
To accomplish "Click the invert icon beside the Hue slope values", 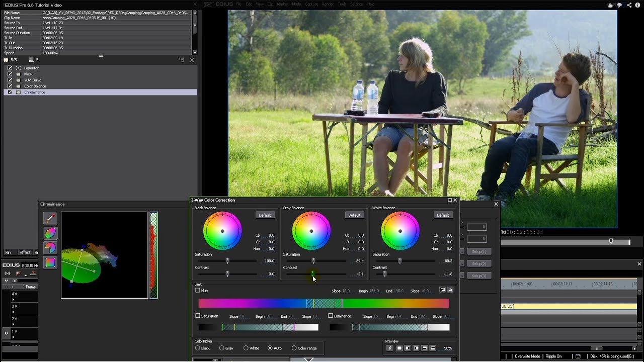I will [443, 290].
